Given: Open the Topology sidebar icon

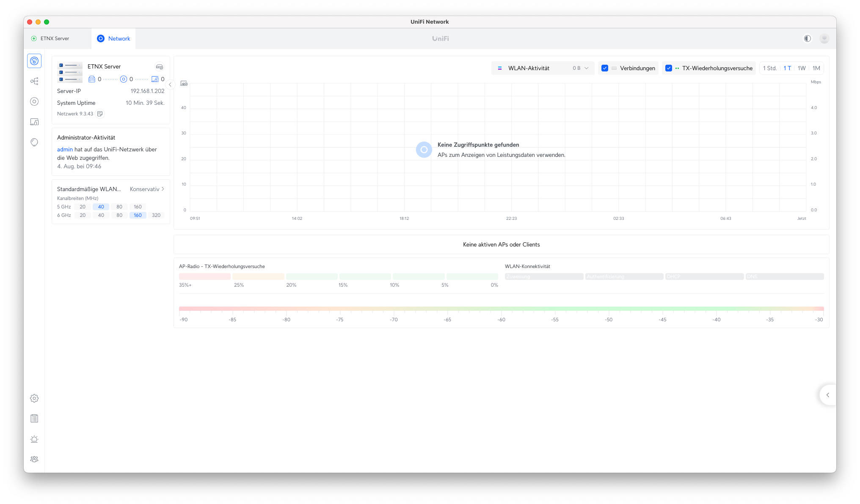Looking at the screenshot, I should 34,81.
